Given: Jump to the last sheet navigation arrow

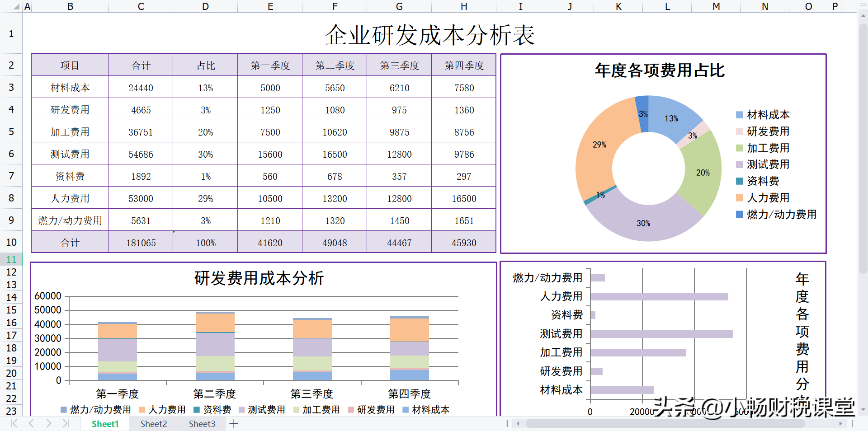Looking at the screenshot, I should pyautogui.click(x=66, y=424).
